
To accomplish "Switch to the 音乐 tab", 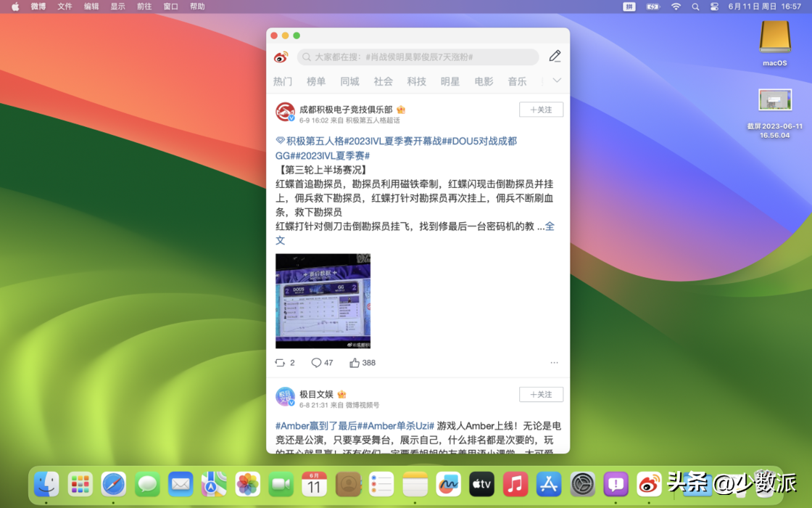I will pyautogui.click(x=517, y=81).
